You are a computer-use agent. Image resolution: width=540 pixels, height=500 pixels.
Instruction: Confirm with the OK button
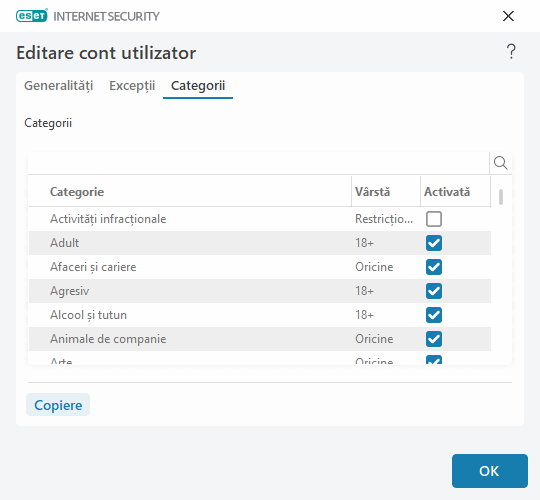click(x=490, y=471)
